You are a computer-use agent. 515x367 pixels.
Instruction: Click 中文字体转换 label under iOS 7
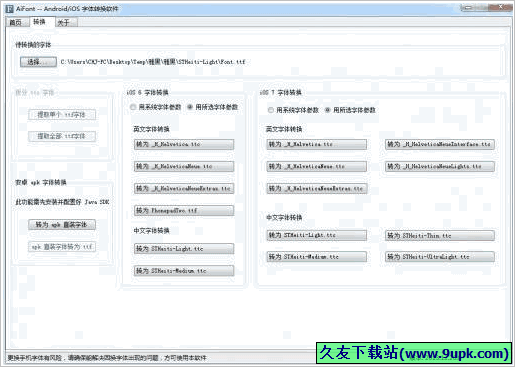click(x=284, y=218)
